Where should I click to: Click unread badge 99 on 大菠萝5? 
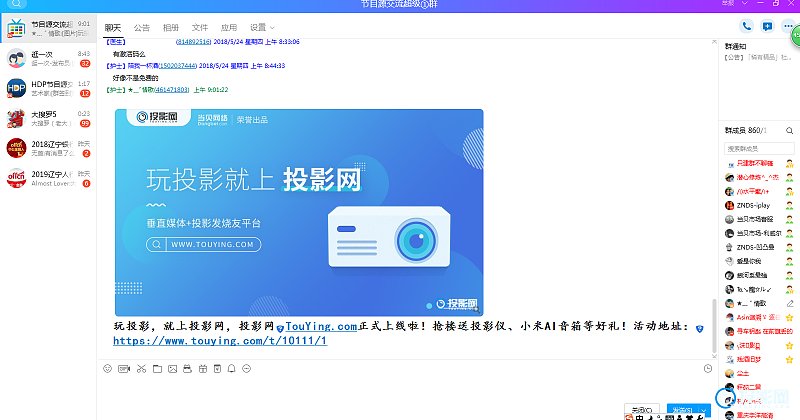click(85, 123)
